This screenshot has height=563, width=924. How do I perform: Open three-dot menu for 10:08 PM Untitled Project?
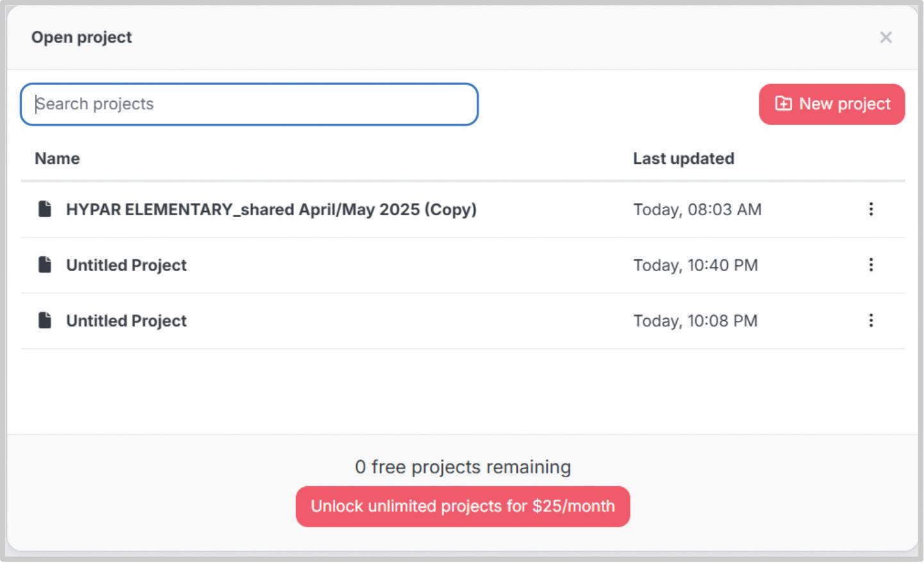click(x=871, y=321)
